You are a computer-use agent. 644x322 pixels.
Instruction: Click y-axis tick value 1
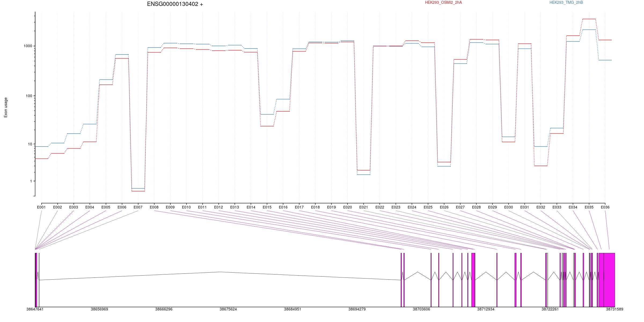[31, 181]
